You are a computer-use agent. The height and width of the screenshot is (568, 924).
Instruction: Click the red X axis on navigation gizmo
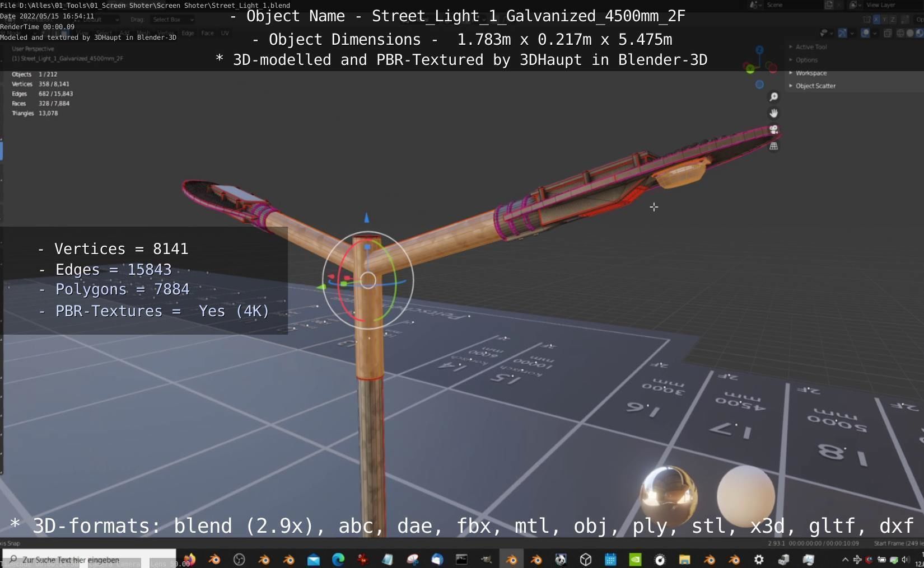click(773, 68)
